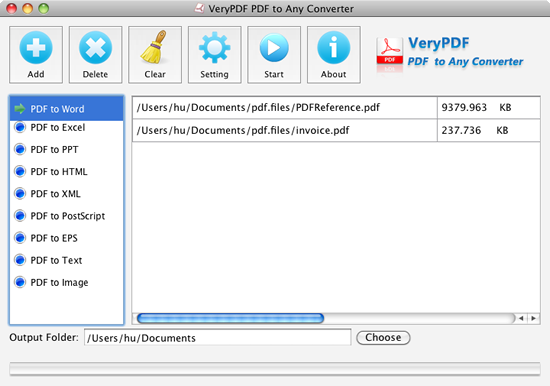Select the PDF to Word mode
The width and height of the screenshot is (550, 386).
point(67,108)
